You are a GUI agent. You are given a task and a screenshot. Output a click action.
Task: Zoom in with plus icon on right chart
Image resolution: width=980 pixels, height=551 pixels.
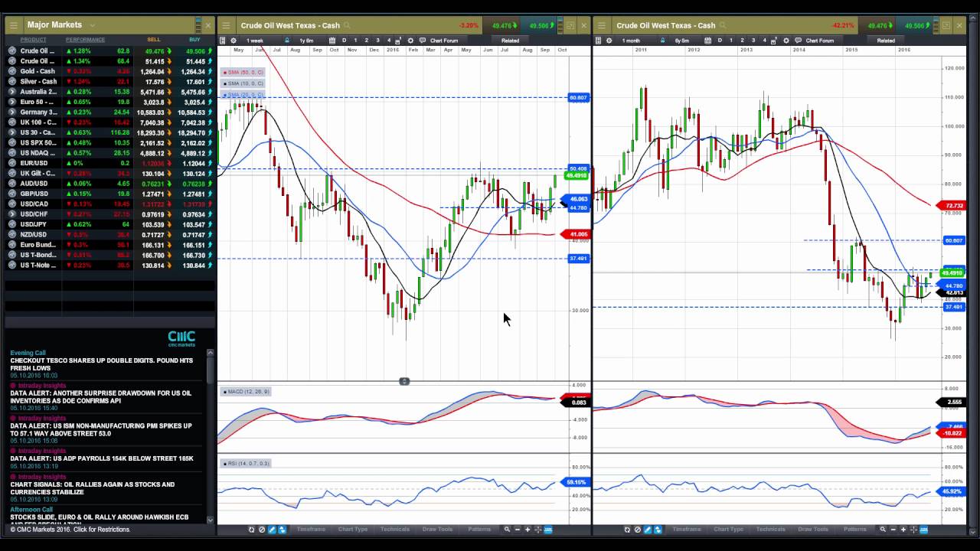pos(903,529)
